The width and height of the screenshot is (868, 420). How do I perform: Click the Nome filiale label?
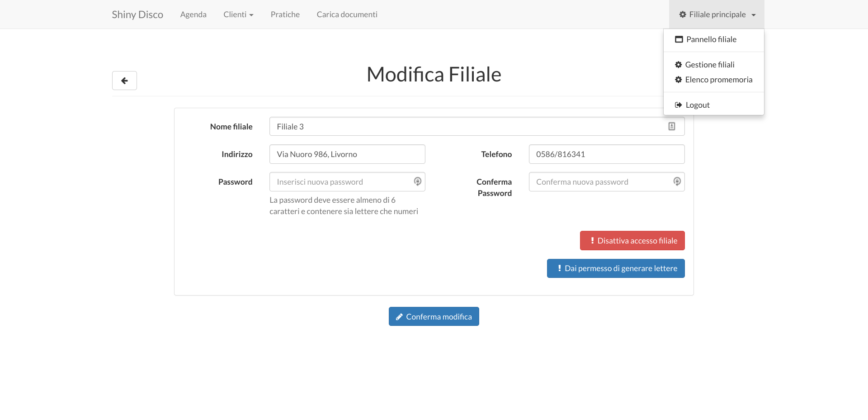231,127
